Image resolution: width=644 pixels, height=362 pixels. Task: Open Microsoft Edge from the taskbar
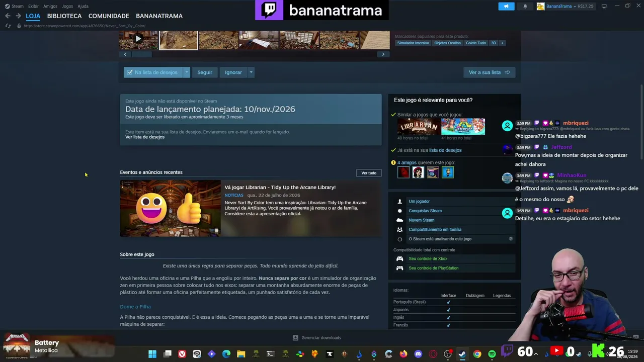point(226,354)
